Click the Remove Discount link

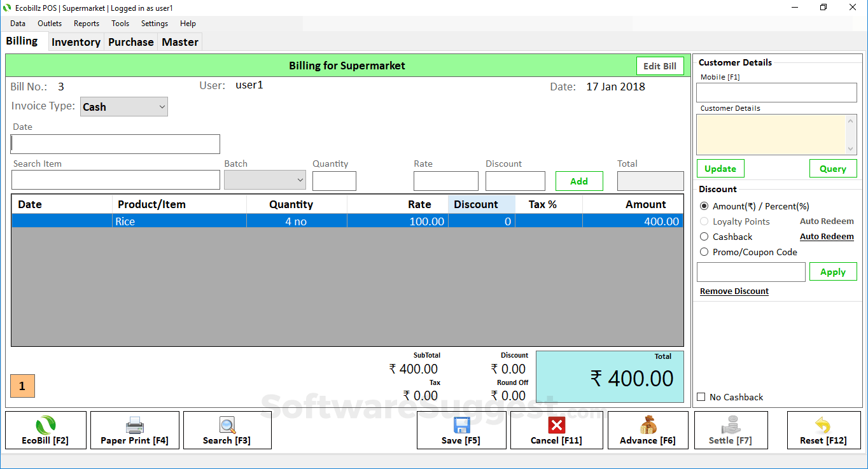734,291
